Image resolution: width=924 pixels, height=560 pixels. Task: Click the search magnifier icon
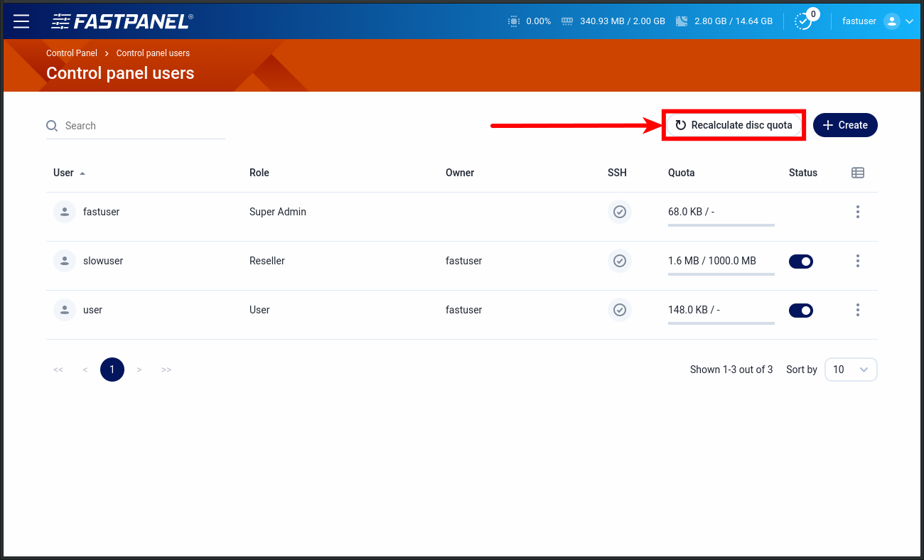pos(52,126)
